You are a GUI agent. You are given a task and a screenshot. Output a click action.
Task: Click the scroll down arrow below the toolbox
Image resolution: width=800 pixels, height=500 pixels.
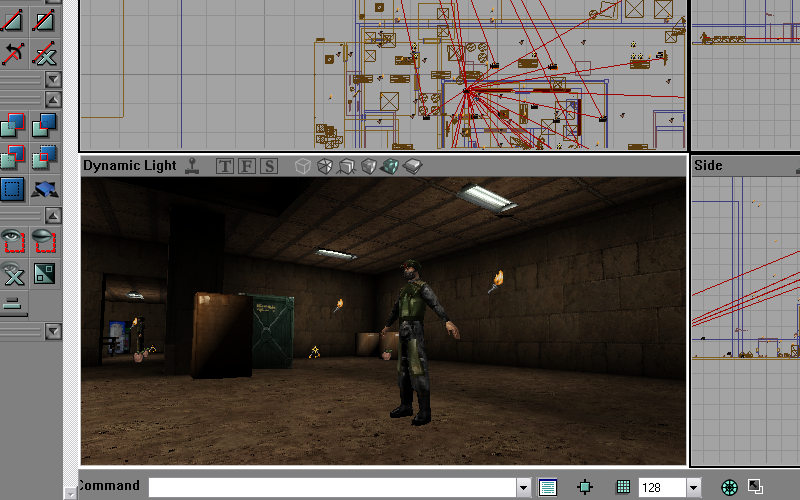(70, 493)
